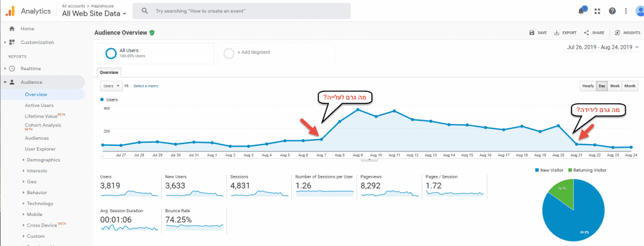Viewport: 644px width, 246px height.
Task: Export the report
Action: [x=565, y=33]
